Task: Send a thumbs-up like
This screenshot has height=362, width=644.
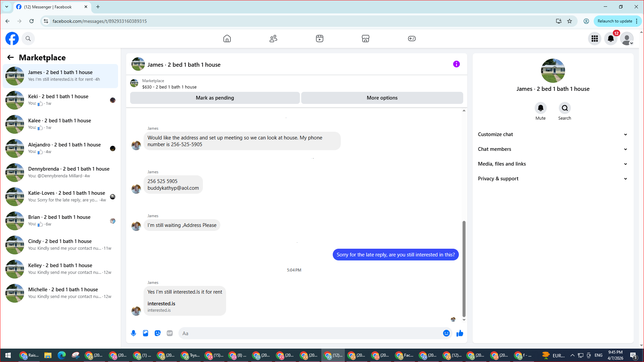Action: click(460, 333)
